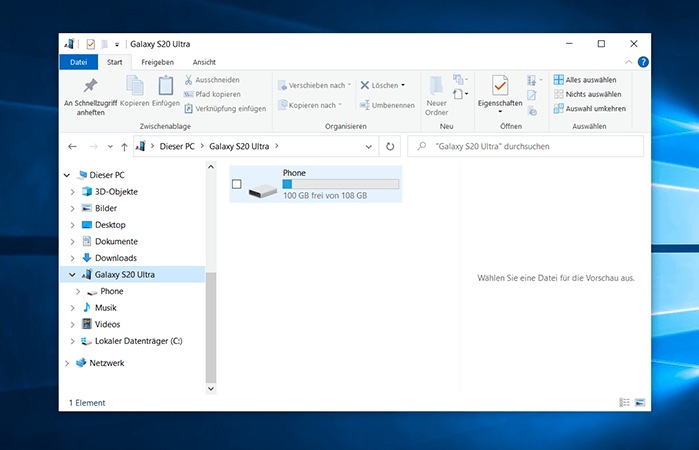
Task: Switch to large icons view in status bar
Action: 640,403
